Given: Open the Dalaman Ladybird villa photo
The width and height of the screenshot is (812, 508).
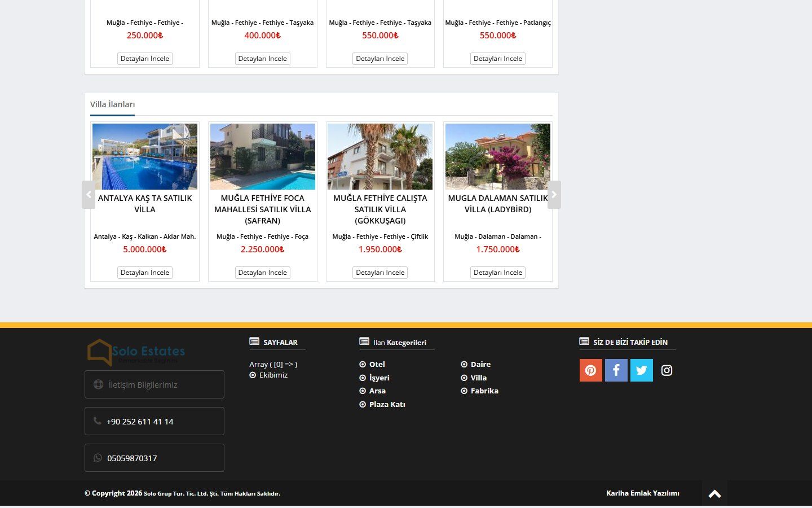Looking at the screenshot, I should click(x=498, y=156).
